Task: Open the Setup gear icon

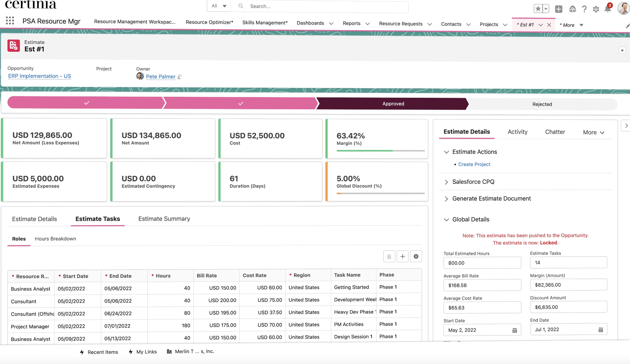Action: 596,9
